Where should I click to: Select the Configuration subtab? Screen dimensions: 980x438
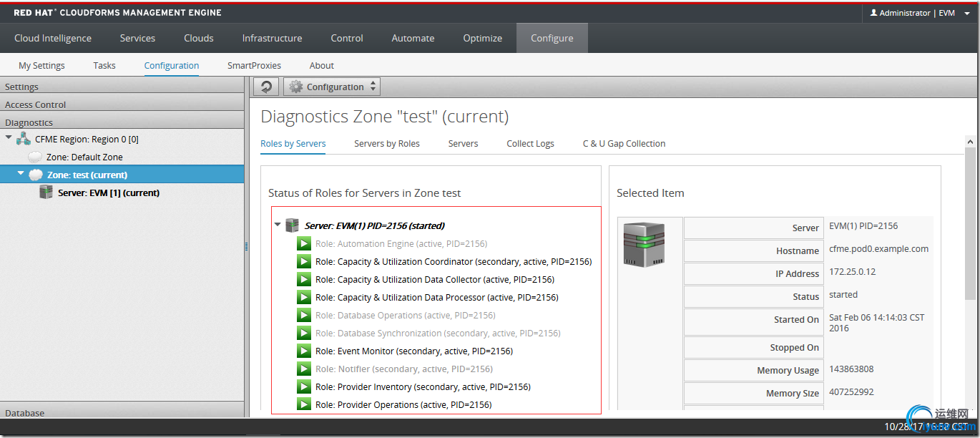point(172,65)
